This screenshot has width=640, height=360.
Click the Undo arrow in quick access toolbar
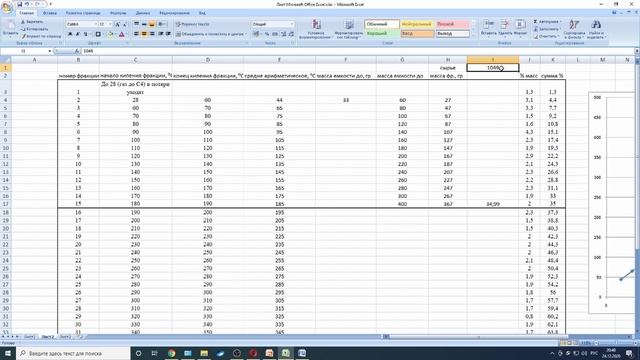click(x=27, y=4)
